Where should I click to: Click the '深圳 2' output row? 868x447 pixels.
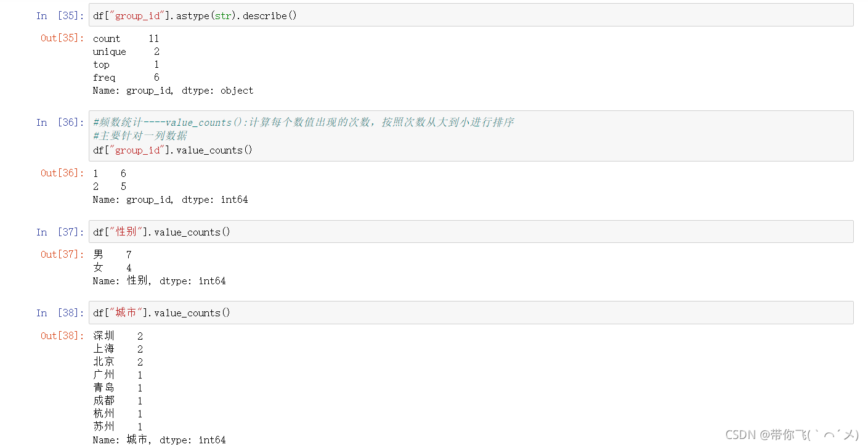point(118,336)
